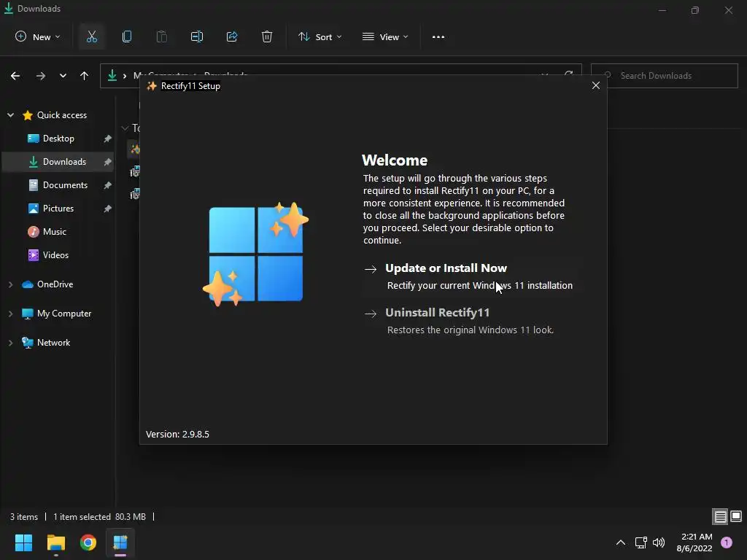
Task: Click the Rename icon in Explorer toolbar
Action: pos(197,36)
